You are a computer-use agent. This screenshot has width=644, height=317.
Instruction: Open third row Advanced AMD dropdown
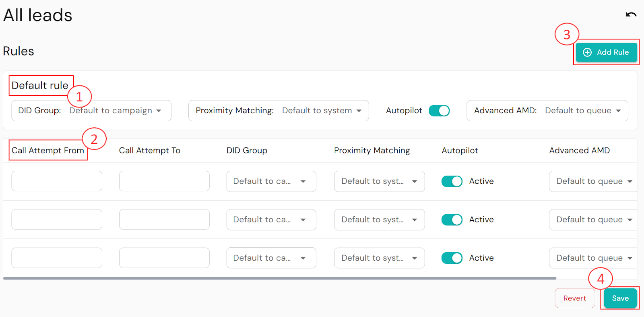[x=593, y=258]
